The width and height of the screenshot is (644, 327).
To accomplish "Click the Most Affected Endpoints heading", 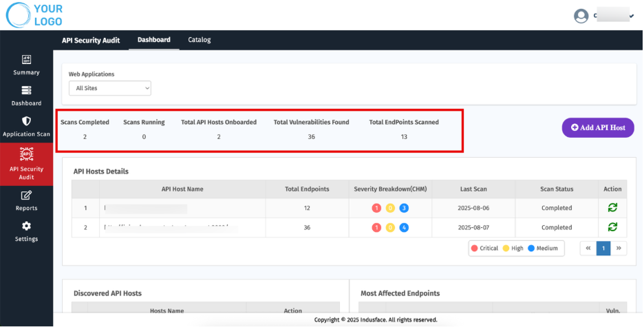I will point(400,293).
